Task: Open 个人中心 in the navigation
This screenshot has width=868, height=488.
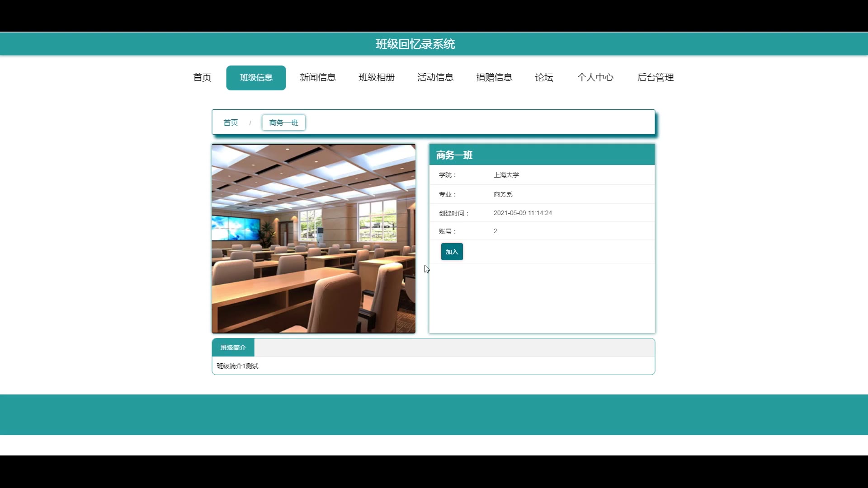Action: click(x=595, y=77)
